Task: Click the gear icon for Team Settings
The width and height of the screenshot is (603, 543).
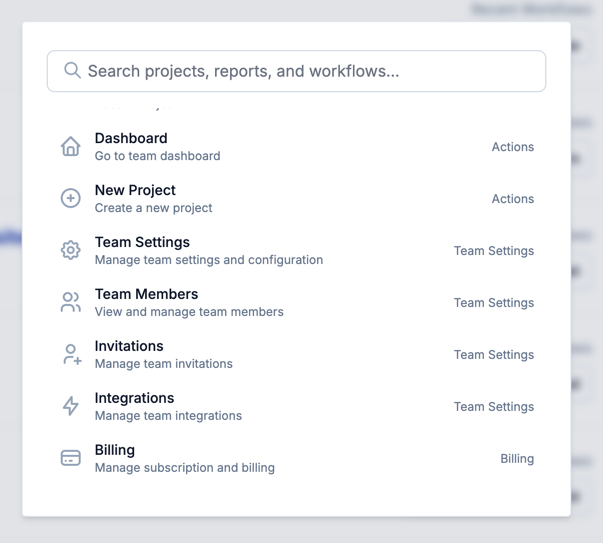Action: pos(70,251)
